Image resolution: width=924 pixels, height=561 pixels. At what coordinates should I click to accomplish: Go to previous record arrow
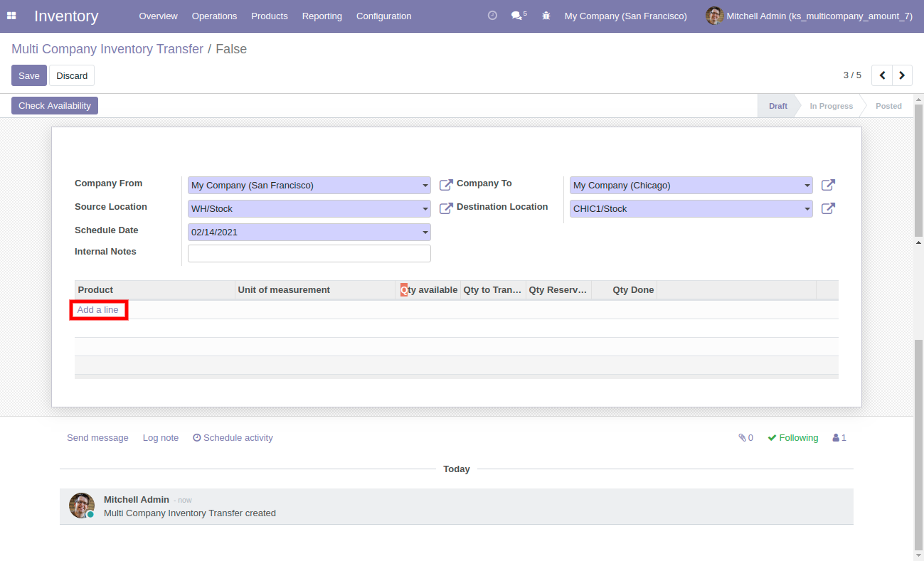pyautogui.click(x=882, y=75)
